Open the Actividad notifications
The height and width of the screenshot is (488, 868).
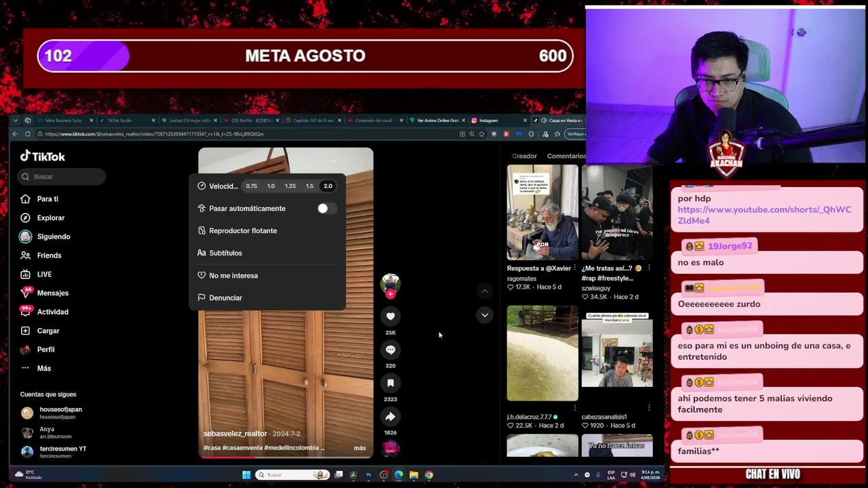pyautogui.click(x=44, y=312)
